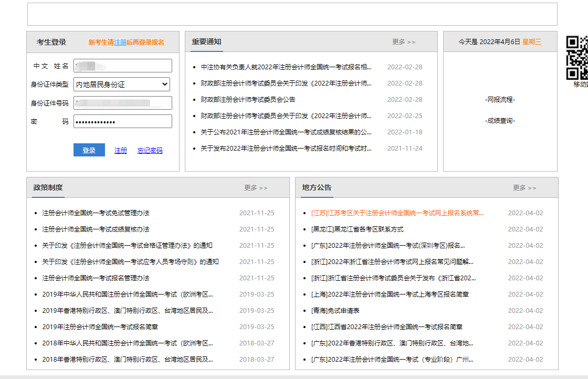Select 内地居民身份证 from the ID type selector
The image size is (588, 379).
[122, 84]
